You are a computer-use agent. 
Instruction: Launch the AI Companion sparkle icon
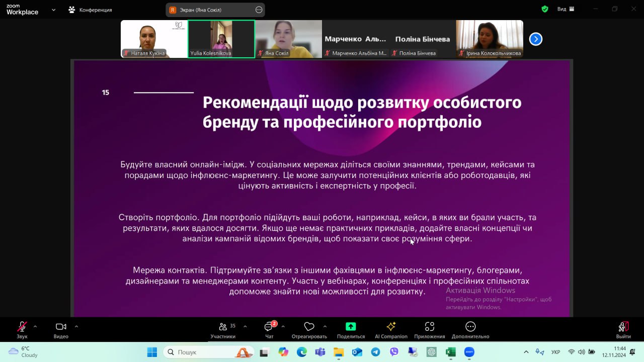(391, 327)
